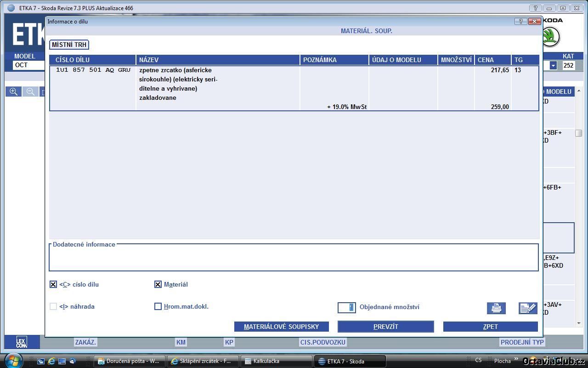Screen dimensions: 588x368
Task: Open the Windows Start orb
Action: 12,360
